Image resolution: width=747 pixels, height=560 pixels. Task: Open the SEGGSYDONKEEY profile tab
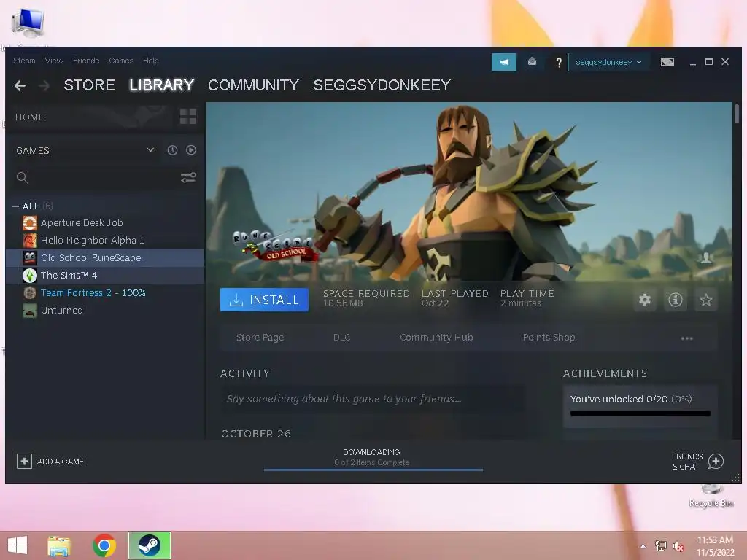click(x=382, y=85)
